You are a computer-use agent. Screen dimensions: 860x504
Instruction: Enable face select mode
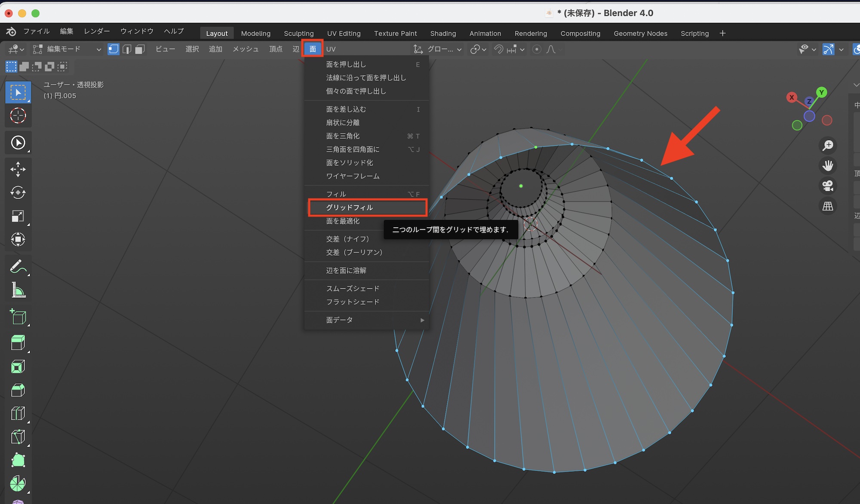point(140,49)
